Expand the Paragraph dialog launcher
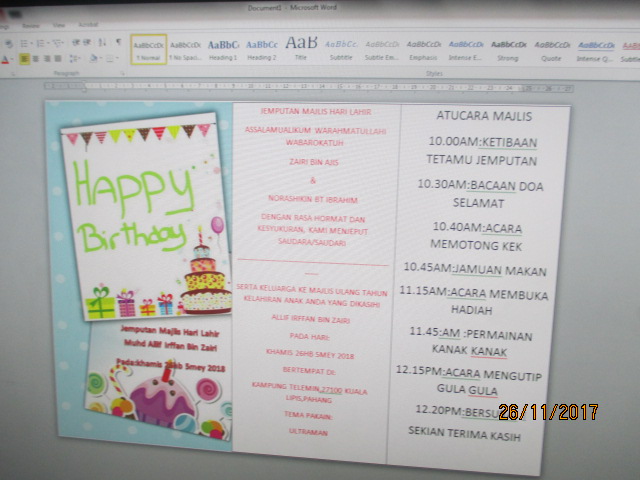The width and height of the screenshot is (640, 480). point(122,73)
